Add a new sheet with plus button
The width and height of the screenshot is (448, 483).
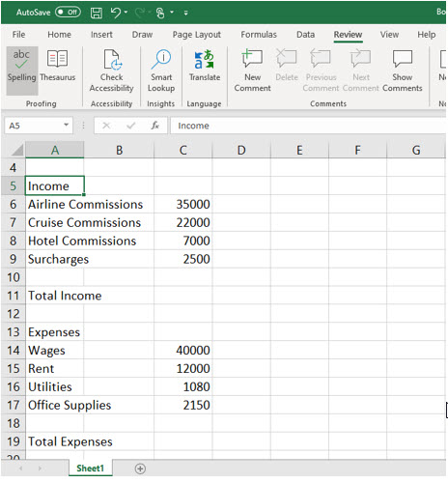pos(140,469)
